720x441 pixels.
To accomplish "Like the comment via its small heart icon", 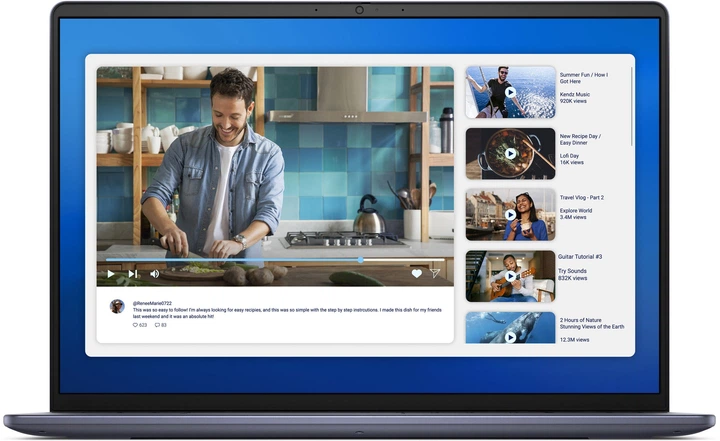I will coord(136,325).
